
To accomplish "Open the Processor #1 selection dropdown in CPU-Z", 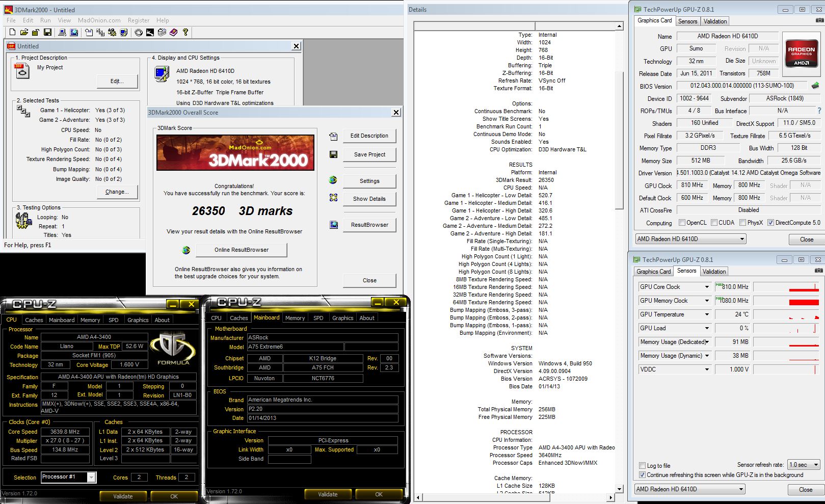I will (x=91, y=478).
